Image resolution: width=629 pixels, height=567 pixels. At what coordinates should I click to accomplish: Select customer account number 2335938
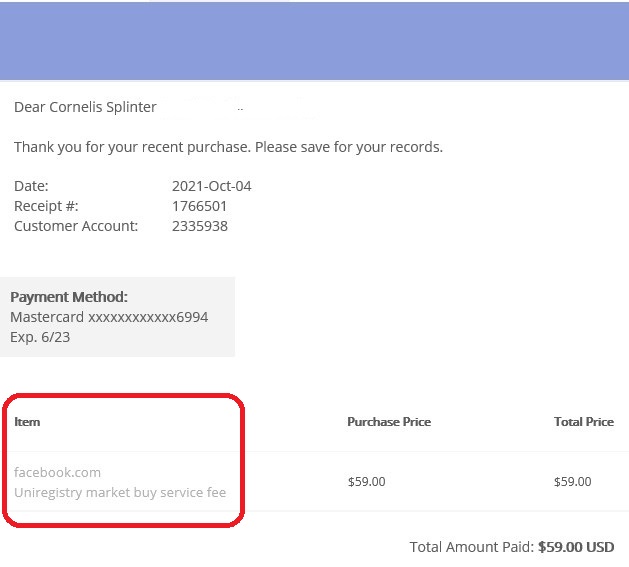(200, 226)
